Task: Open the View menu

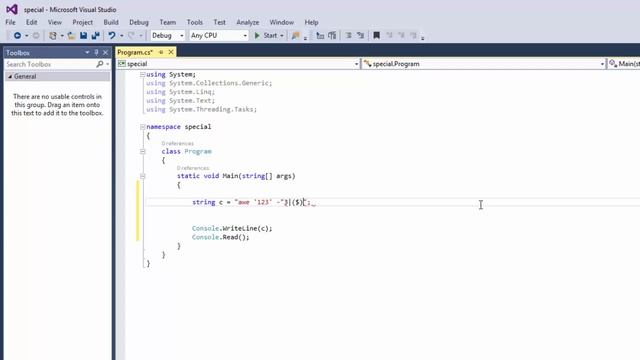Action: (55, 22)
